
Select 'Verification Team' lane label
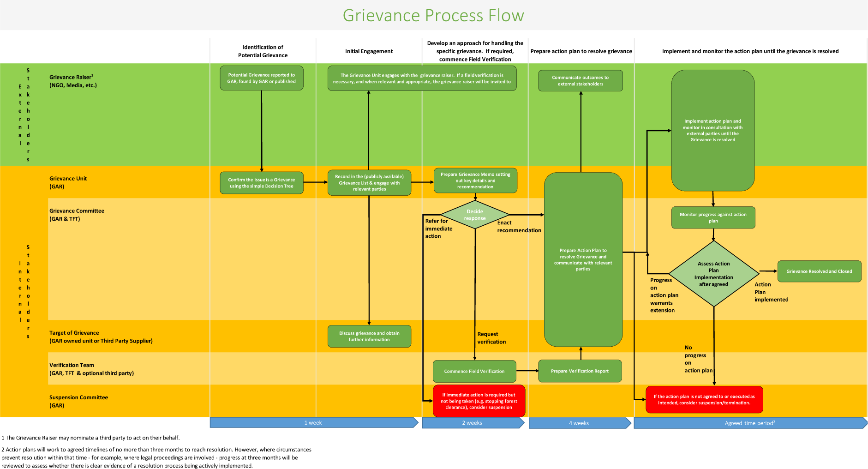coord(91,369)
